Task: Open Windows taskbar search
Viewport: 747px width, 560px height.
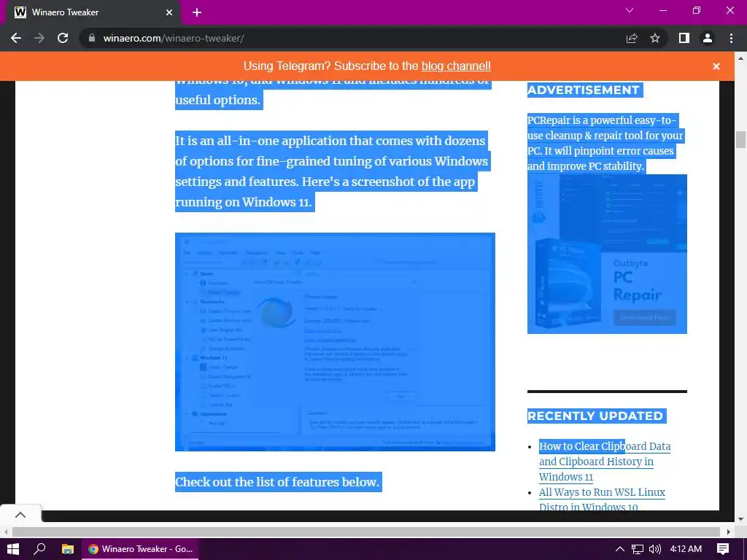Action: pyautogui.click(x=39, y=549)
